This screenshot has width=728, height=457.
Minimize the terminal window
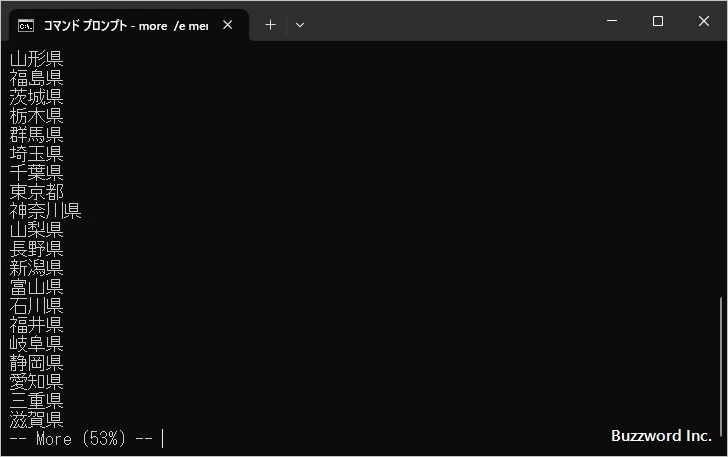[x=612, y=21]
